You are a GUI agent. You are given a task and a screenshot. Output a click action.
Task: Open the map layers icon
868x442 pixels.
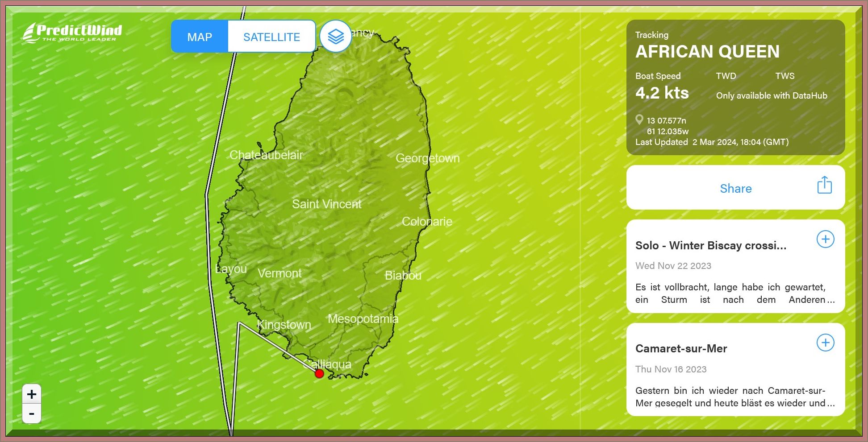(x=335, y=37)
